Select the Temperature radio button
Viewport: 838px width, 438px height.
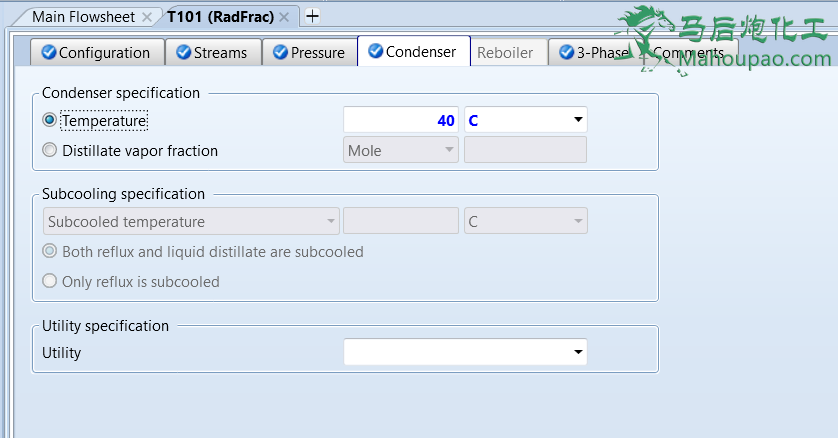pos(50,120)
